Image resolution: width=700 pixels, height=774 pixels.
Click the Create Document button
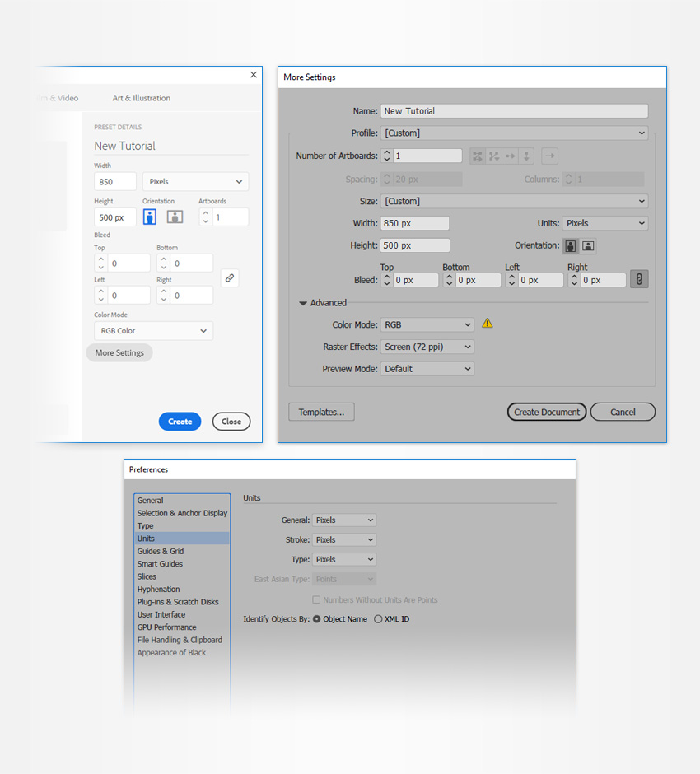point(547,412)
